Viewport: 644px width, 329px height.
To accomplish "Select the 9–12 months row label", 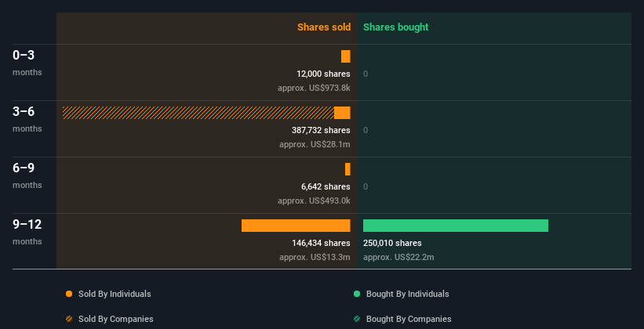I will [x=27, y=232].
